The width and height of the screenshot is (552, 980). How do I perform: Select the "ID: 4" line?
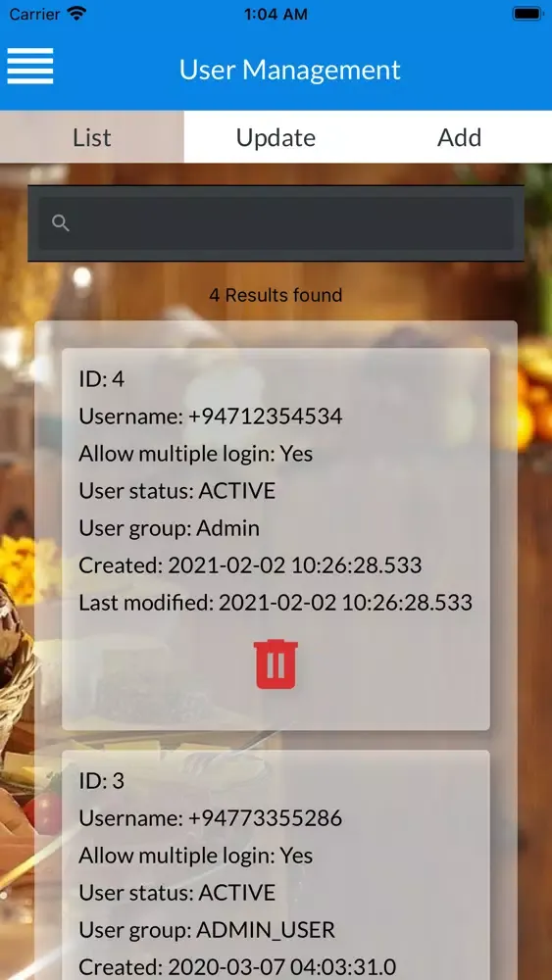point(101,378)
